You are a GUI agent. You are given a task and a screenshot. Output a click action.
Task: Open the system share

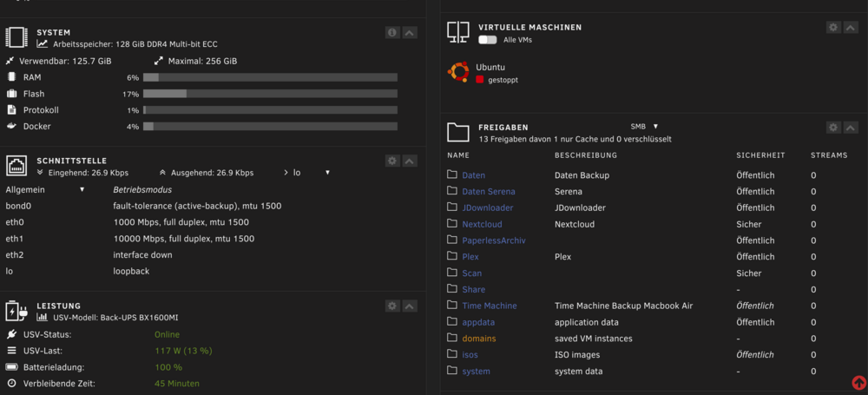[476, 372]
